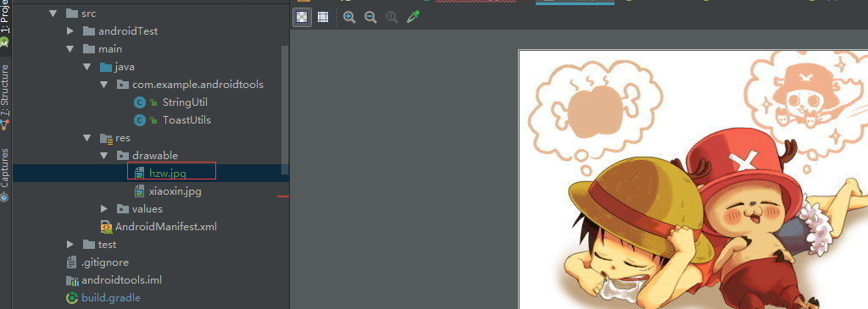This screenshot has height=309, width=868.
Task: Open the ToastUtils class
Action: point(186,120)
